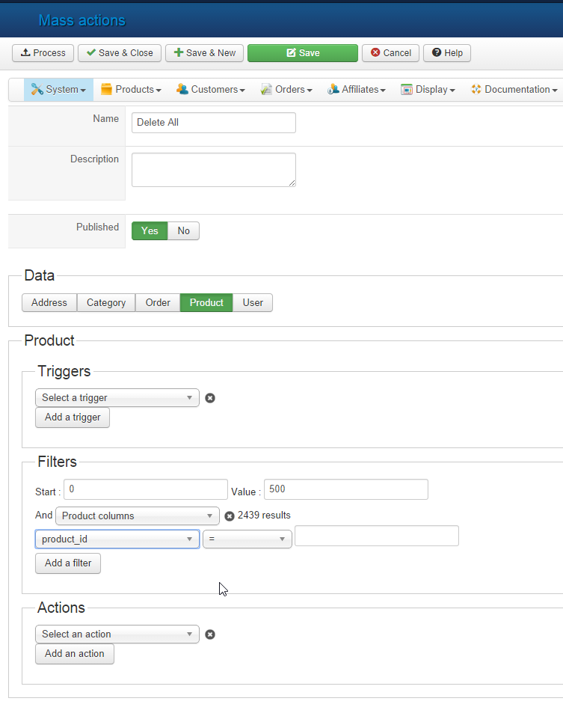Click the Add a filter button
563x728 pixels.
[x=68, y=563]
